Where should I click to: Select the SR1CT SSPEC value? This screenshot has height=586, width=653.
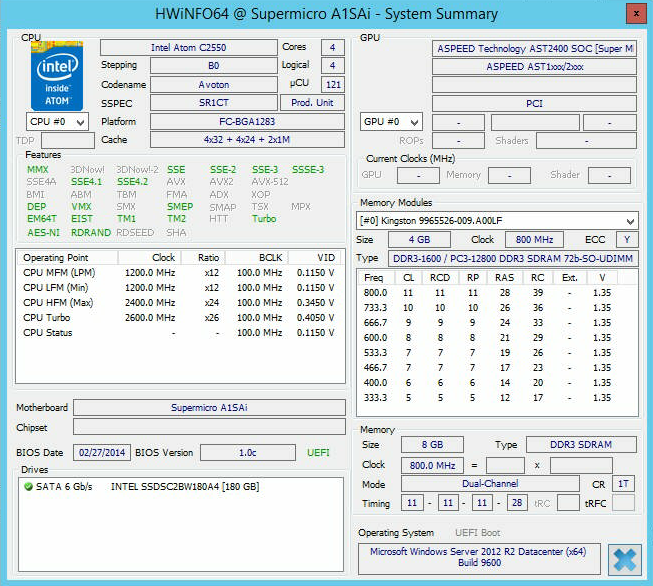coord(214,102)
